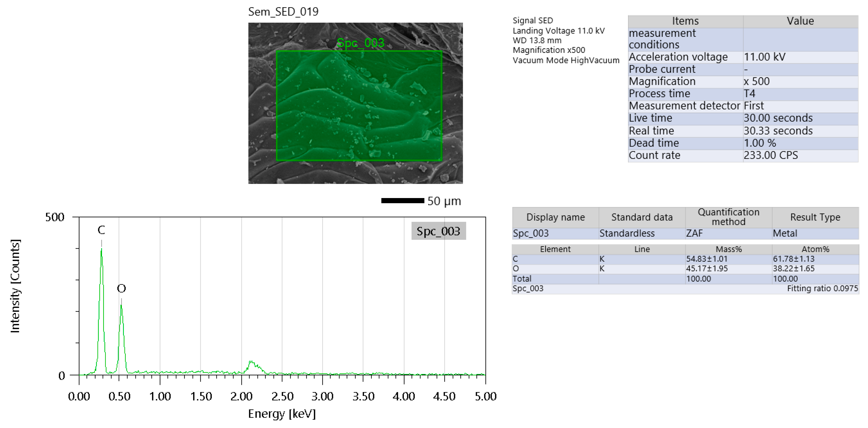868x428 pixels.
Task: Click the Value column header
Action: 800,21
